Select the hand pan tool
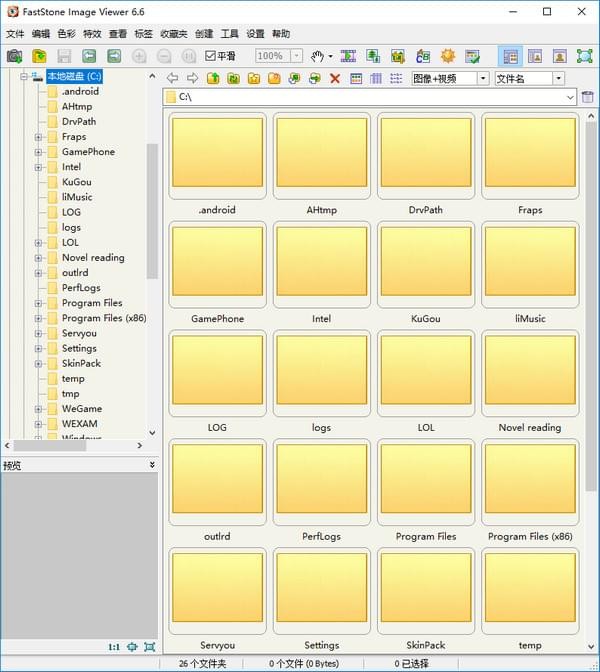This screenshot has height=672, width=600. (x=317, y=56)
